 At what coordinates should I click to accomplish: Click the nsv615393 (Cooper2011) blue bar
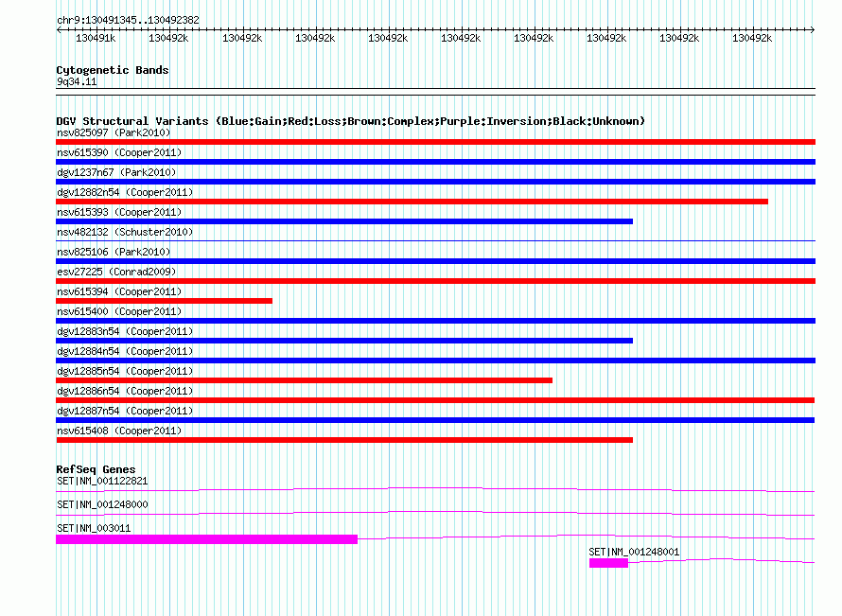344,221
